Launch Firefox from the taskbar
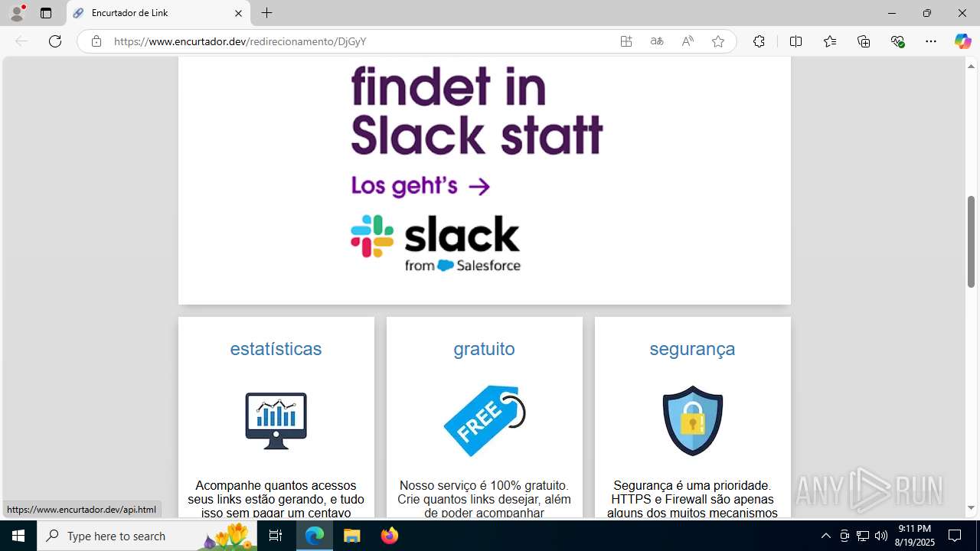This screenshot has height=551, width=980. [x=389, y=536]
